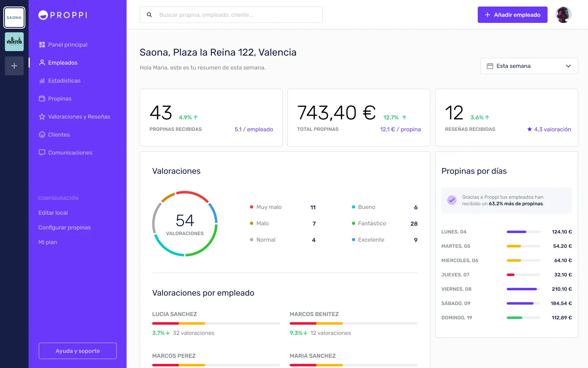Switch to the Voltereta workspace thumbnail
The image size is (588, 368).
(14, 41)
